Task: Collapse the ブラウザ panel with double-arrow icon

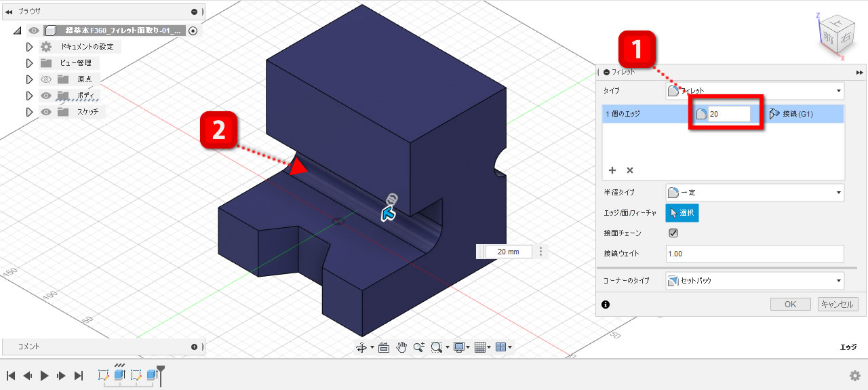Action: [9, 12]
